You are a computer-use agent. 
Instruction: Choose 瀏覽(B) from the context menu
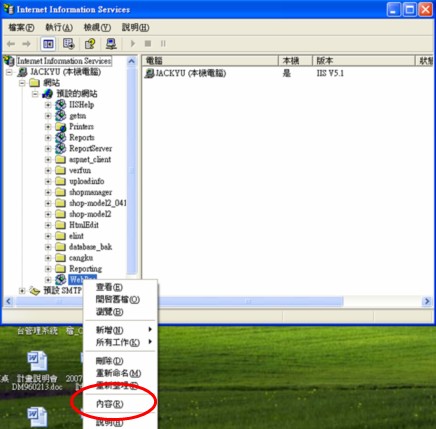pyautogui.click(x=109, y=312)
